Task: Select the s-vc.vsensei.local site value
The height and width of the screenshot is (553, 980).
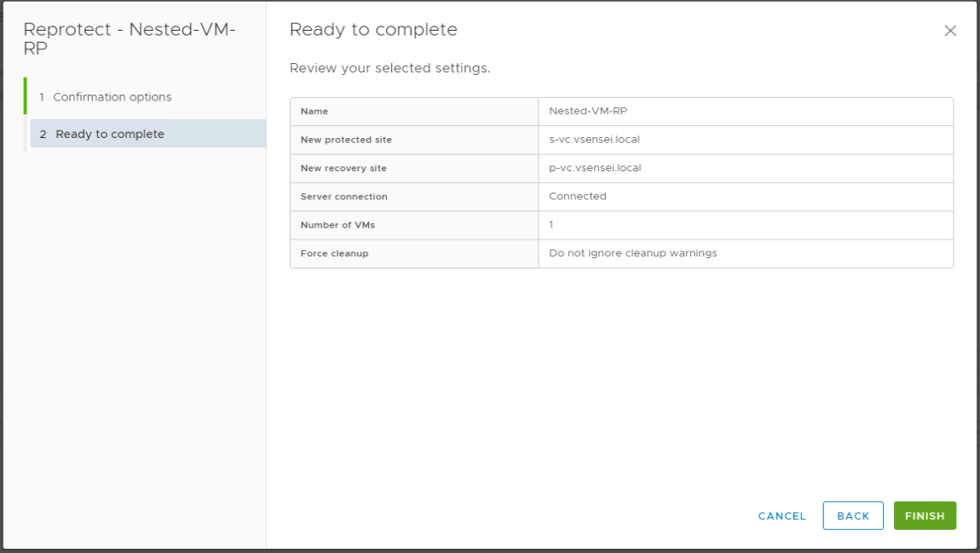Action: click(594, 140)
